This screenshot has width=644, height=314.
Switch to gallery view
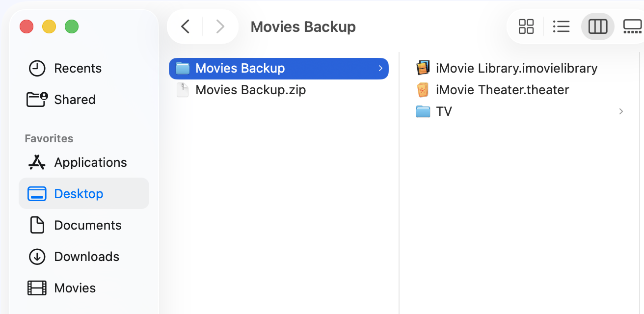point(632,26)
